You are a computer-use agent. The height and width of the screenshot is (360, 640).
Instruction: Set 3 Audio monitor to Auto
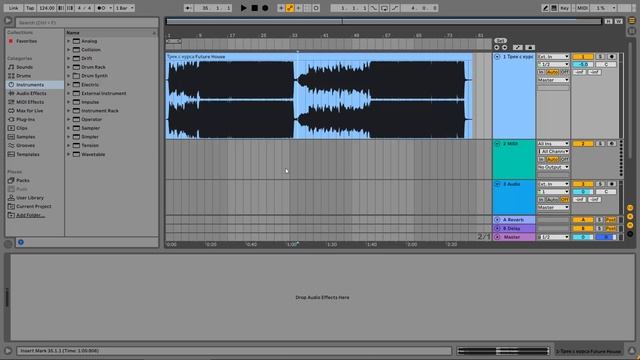click(552, 200)
